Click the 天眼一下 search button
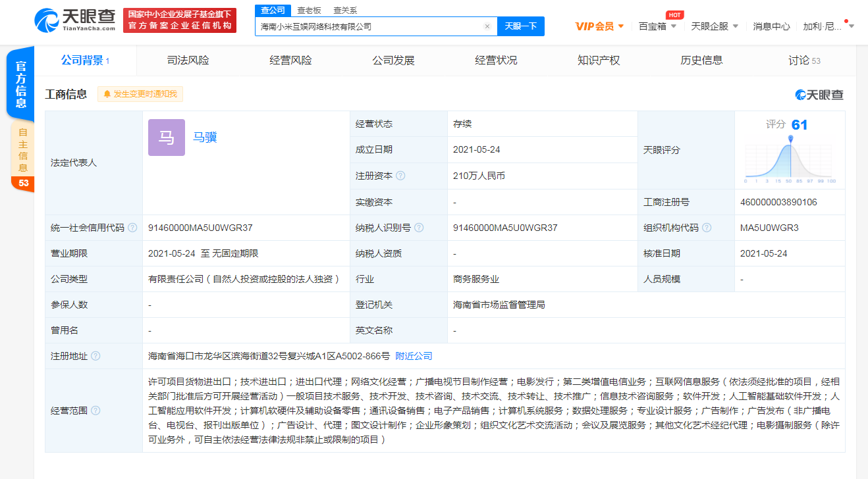 520,26
